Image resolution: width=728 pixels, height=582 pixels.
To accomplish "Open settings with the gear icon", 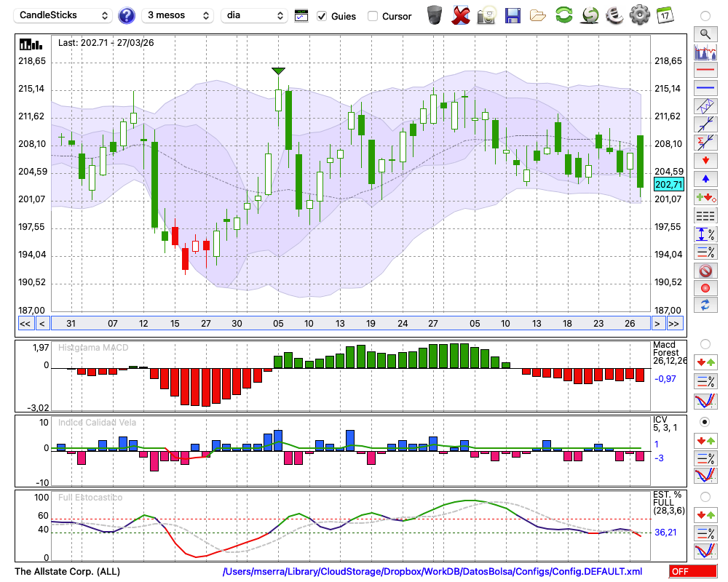I will (x=640, y=15).
